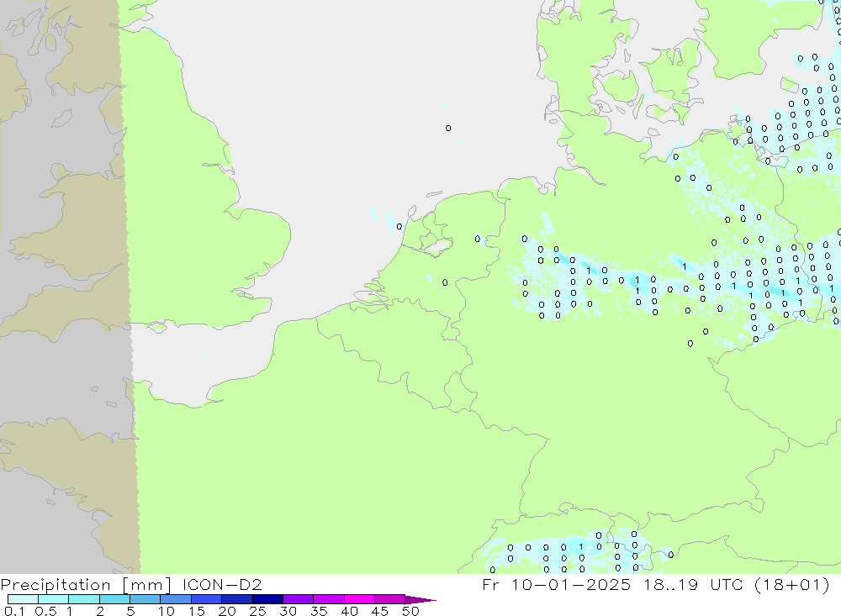Click the 'UTC' label
Viewport: 841px width, 616px height.
(727, 584)
